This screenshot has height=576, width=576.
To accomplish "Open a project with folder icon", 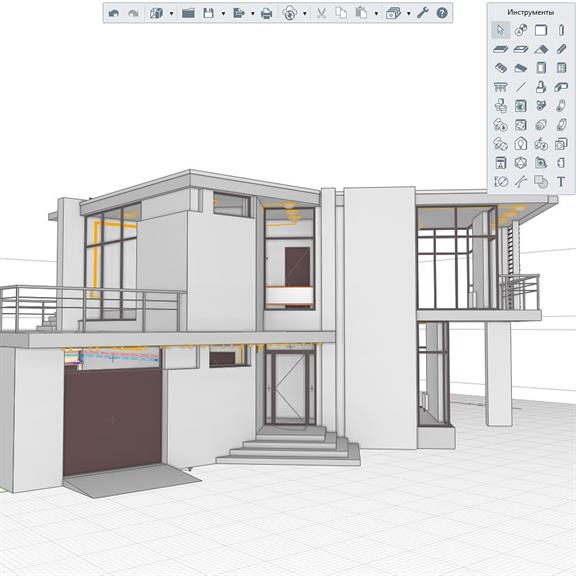I will click(x=188, y=14).
